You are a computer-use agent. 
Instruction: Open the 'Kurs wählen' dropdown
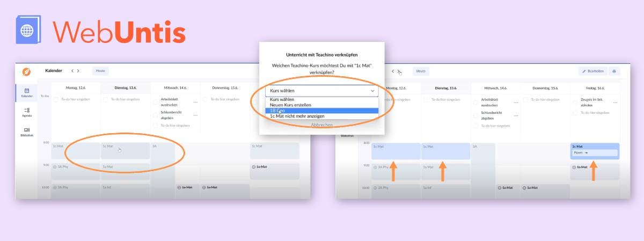click(x=321, y=91)
